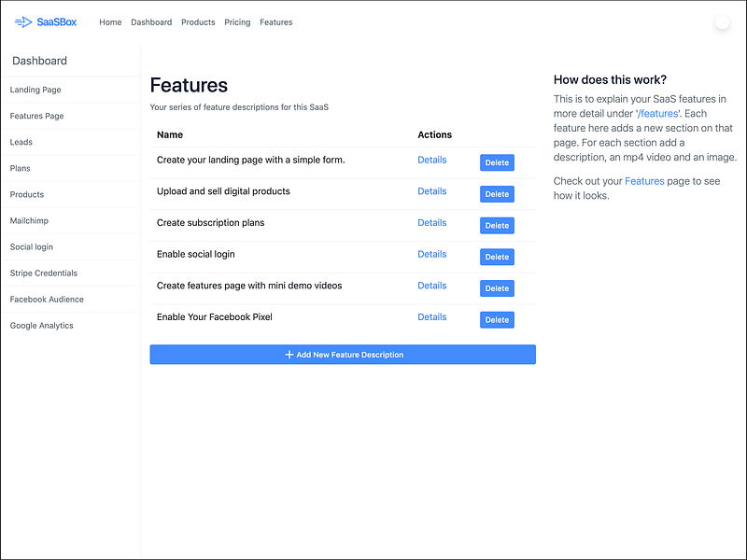747x560 pixels.
Task: Open Leads in sidebar
Action: tap(71, 142)
